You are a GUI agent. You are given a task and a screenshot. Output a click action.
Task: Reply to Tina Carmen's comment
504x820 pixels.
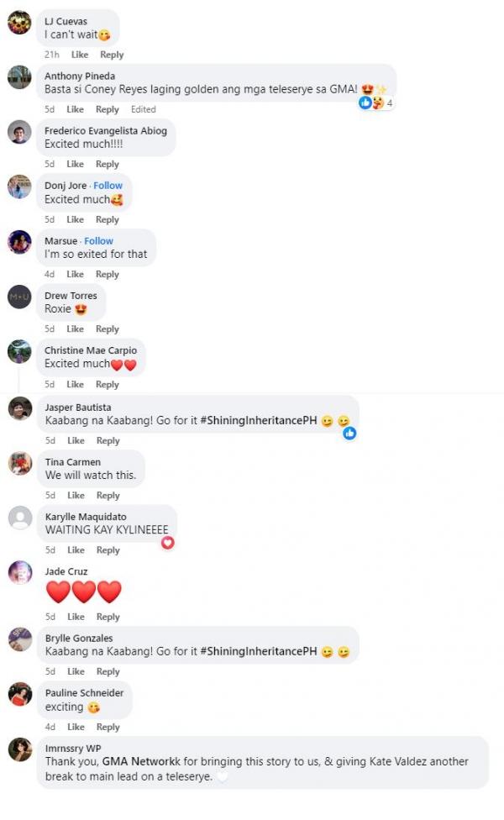(x=108, y=495)
